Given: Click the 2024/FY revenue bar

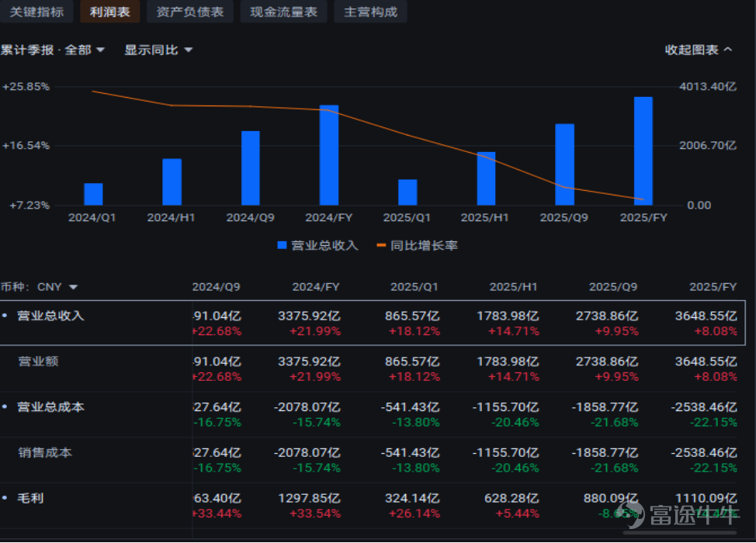Looking at the screenshot, I should pos(329,155).
